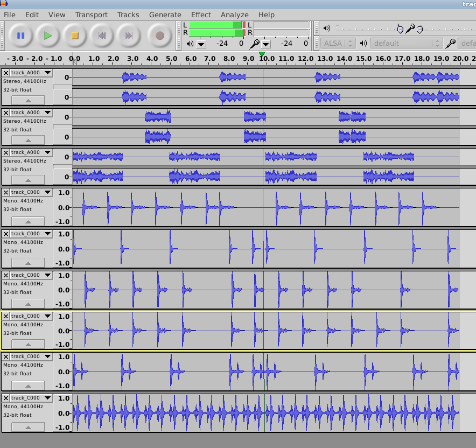
Task: Click the vertical scale of the highlighted track
Action: [x=63, y=331]
